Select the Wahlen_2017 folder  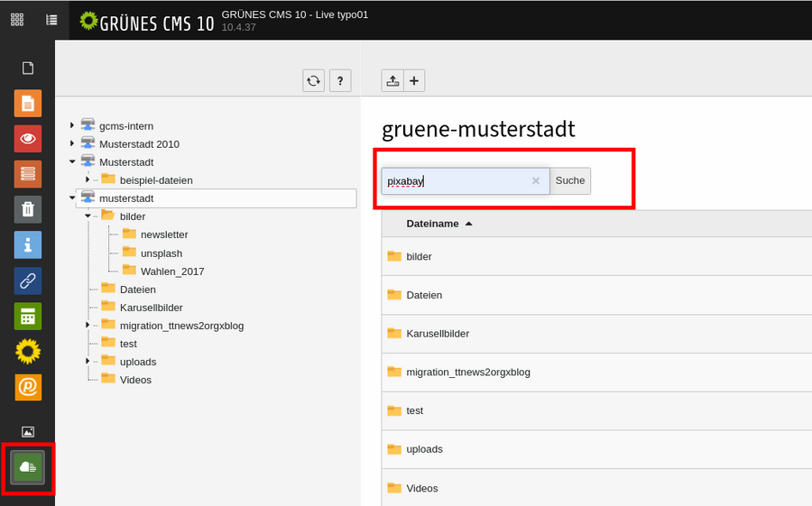(x=172, y=271)
